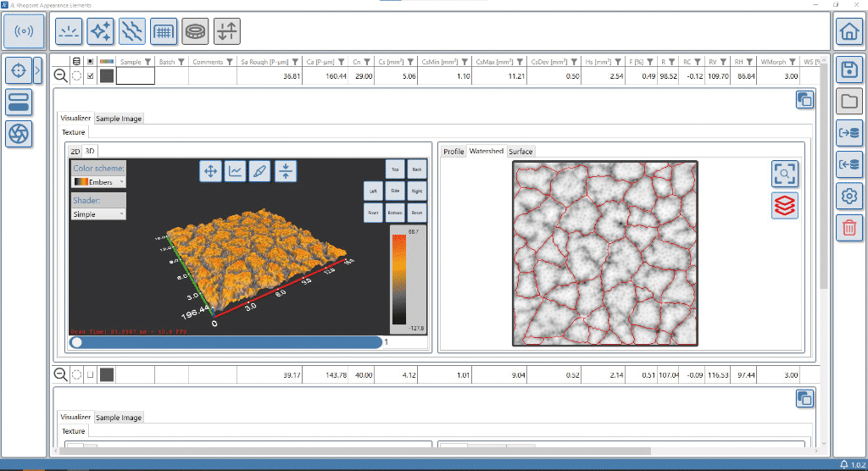The width and height of the screenshot is (868, 471).
Task: Switch to the 2D view tab
Action: click(x=75, y=152)
